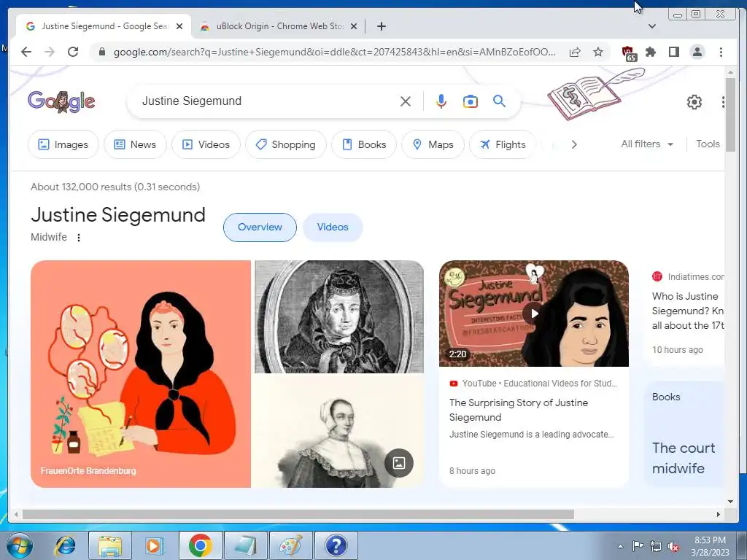Click the address bar URL
This screenshot has height=560, width=747.
coord(334,52)
